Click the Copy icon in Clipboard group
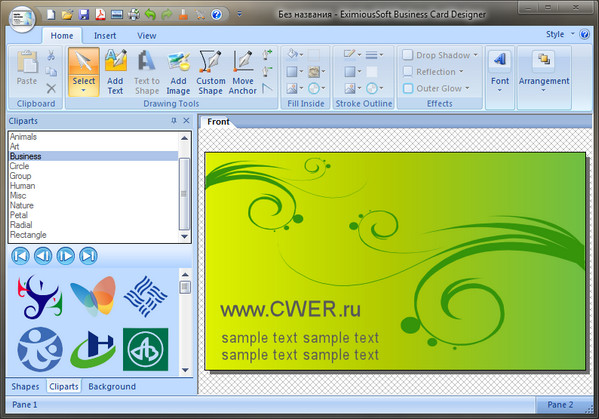The height and width of the screenshot is (419, 599). tap(51, 71)
